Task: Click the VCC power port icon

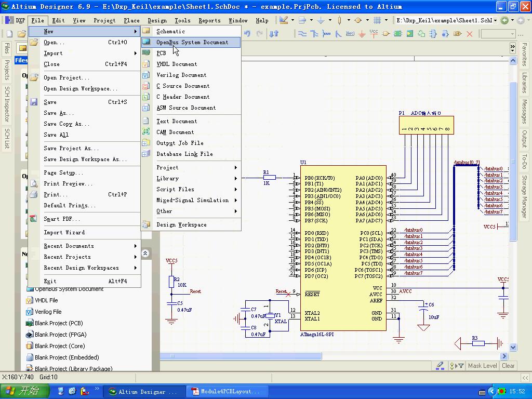Action: (x=374, y=33)
